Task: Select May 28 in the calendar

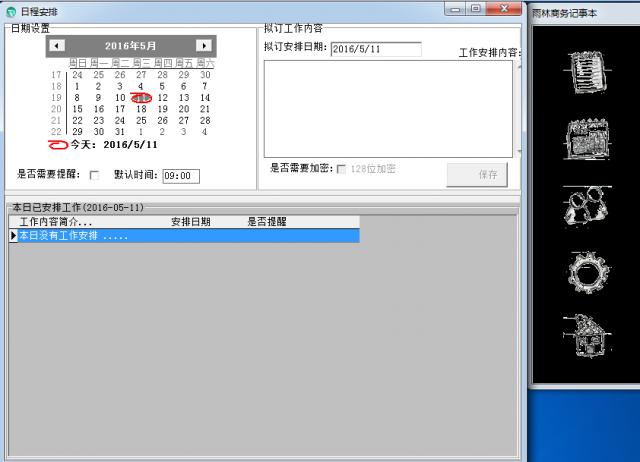Action: (205, 120)
